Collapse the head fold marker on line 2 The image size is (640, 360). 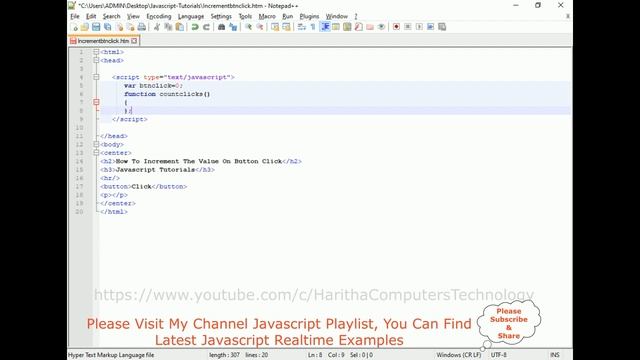click(x=96, y=60)
